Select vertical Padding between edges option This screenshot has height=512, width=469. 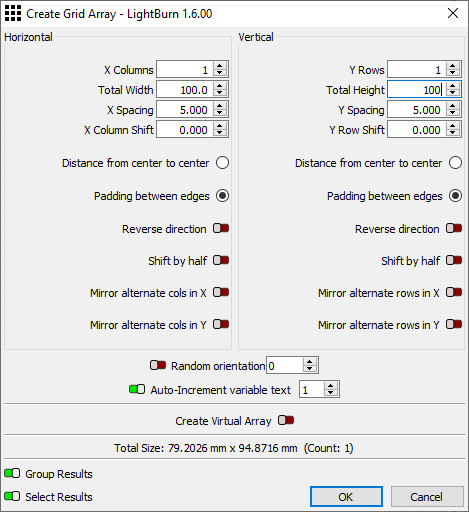455,196
